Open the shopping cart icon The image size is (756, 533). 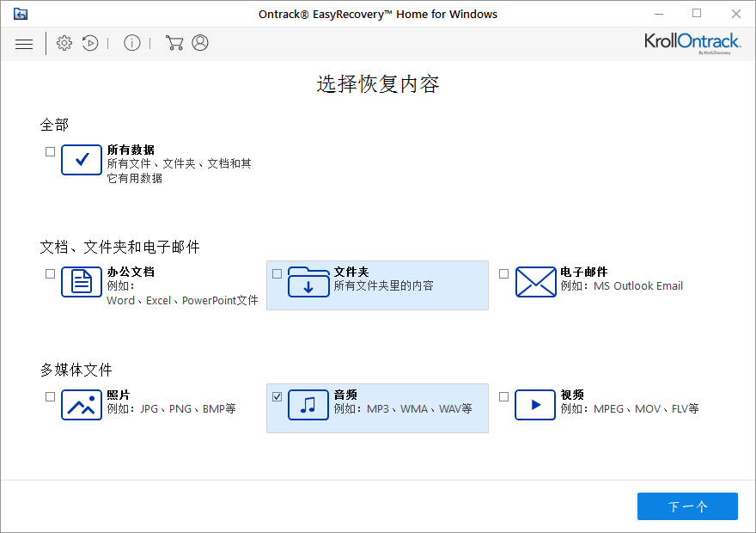click(x=174, y=42)
